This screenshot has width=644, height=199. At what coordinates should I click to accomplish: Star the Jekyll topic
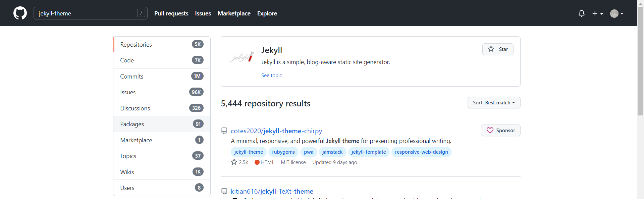(498, 49)
